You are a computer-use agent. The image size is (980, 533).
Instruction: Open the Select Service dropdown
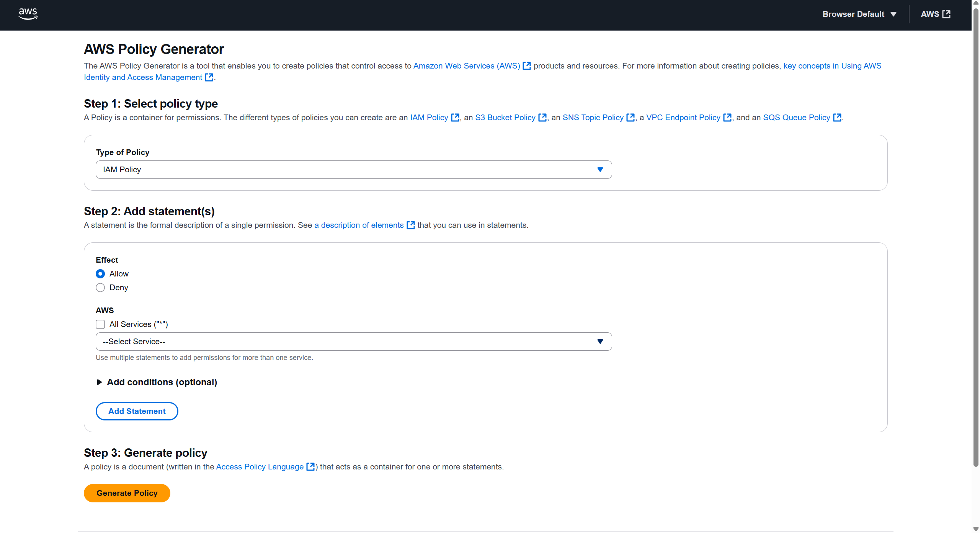(353, 342)
